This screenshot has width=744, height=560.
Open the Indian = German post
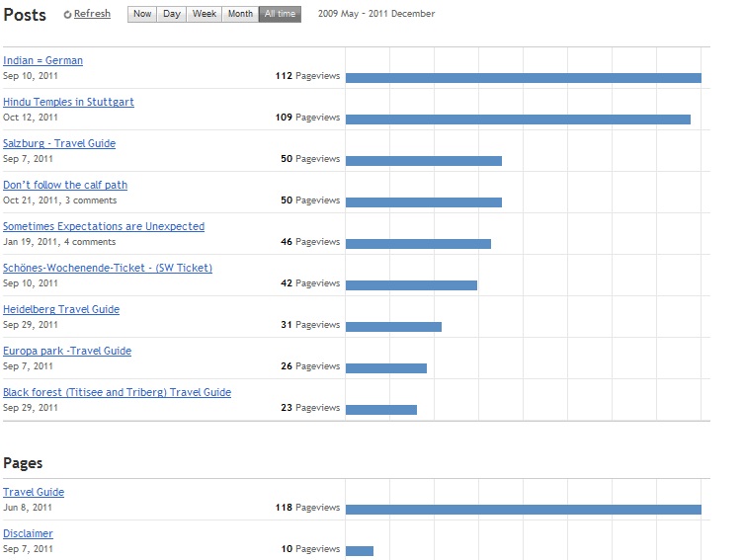click(42, 60)
